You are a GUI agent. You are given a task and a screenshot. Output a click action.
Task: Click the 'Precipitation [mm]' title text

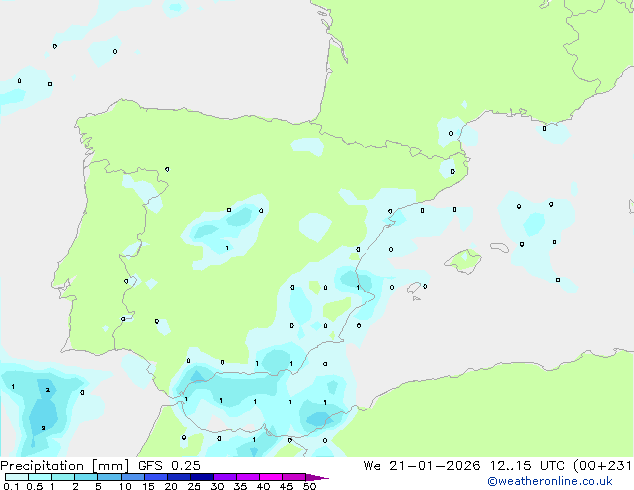point(65,466)
